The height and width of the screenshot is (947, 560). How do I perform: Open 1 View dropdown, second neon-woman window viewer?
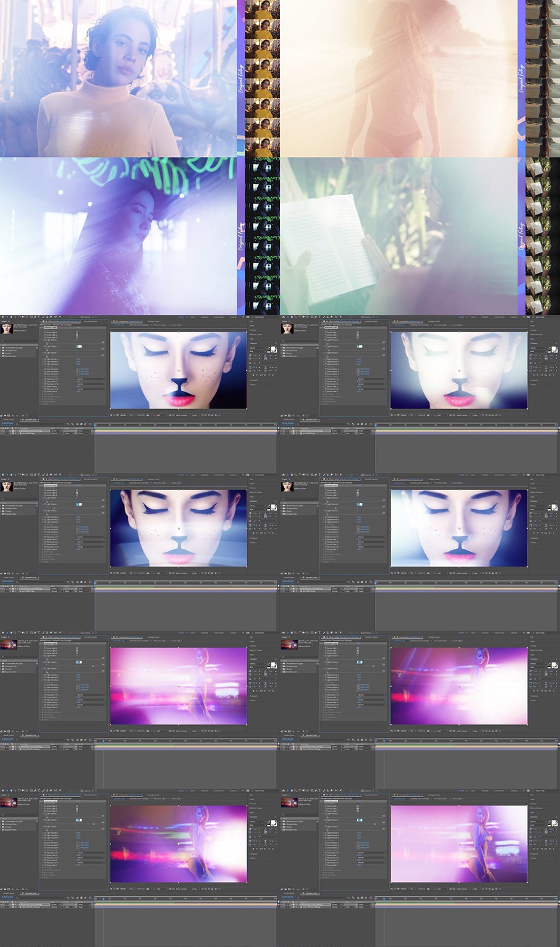(x=476, y=731)
